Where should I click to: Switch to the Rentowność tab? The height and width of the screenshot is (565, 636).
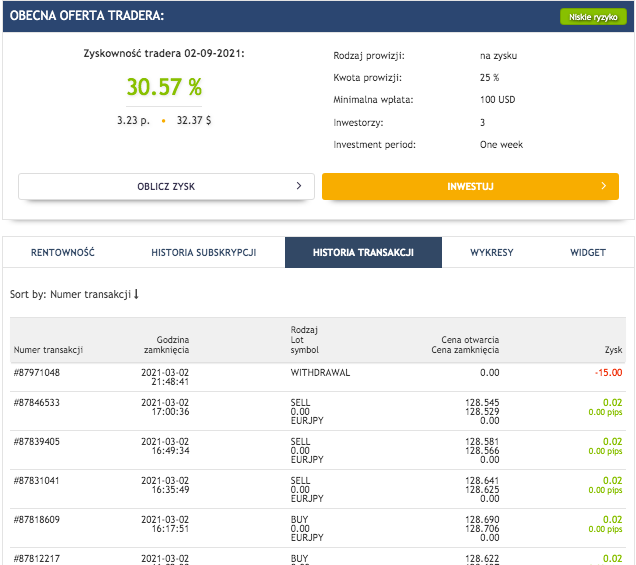coord(63,253)
